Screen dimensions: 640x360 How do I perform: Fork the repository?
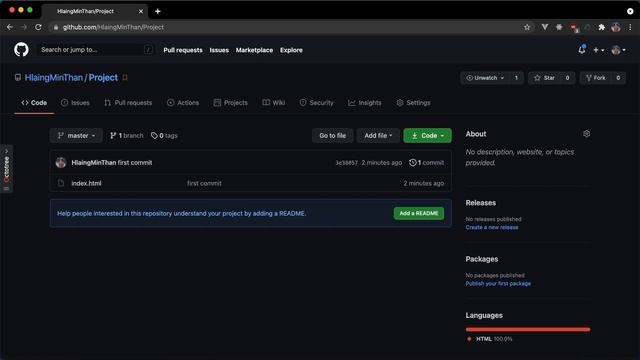[596, 78]
